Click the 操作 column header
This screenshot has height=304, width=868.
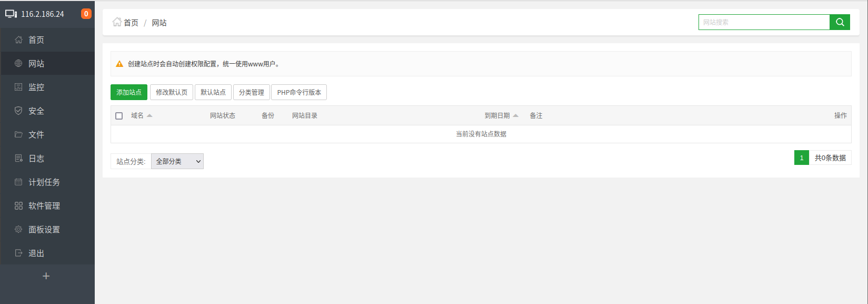841,115
